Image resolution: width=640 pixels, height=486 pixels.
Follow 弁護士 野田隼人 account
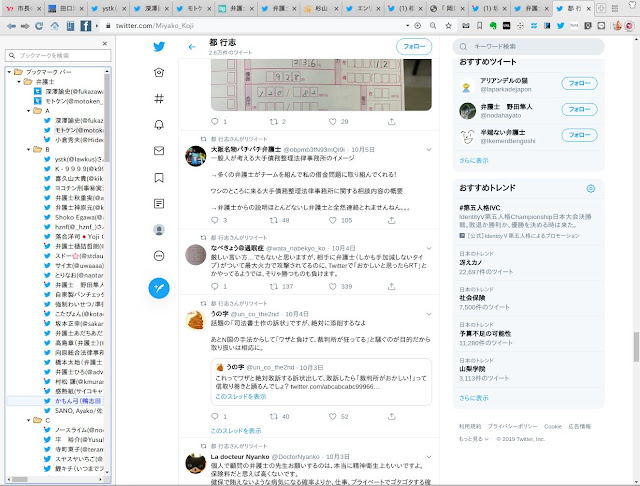[579, 109]
